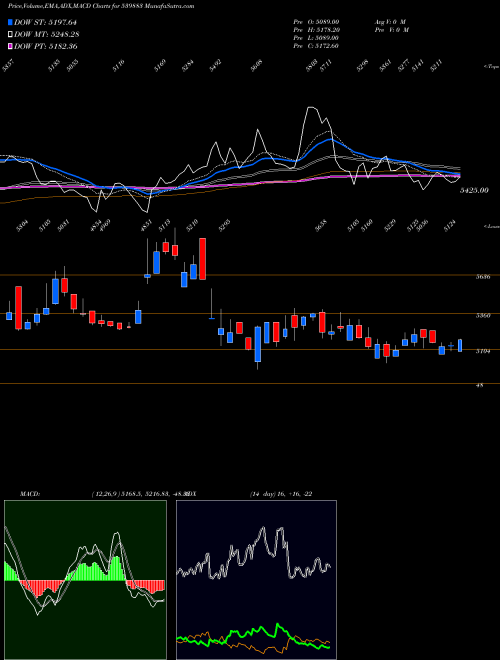
Task: Click the 5194 price level label
Action: pyautogui.click(x=483, y=351)
